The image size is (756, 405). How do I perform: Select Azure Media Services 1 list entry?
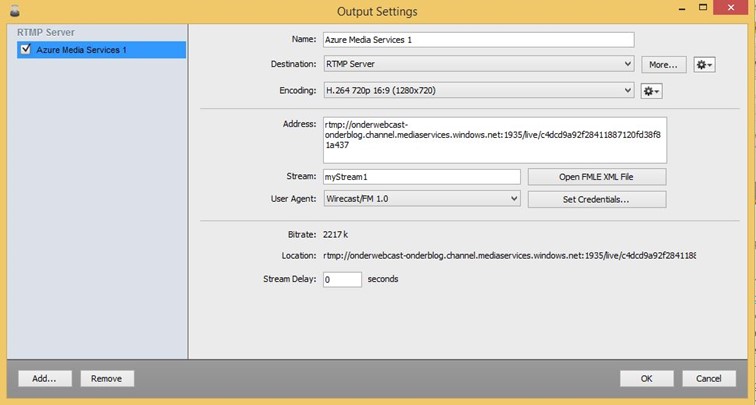click(x=101, y=50)
